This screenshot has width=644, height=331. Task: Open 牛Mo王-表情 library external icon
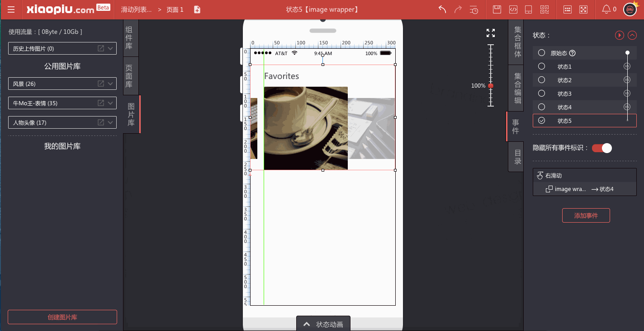101,103
